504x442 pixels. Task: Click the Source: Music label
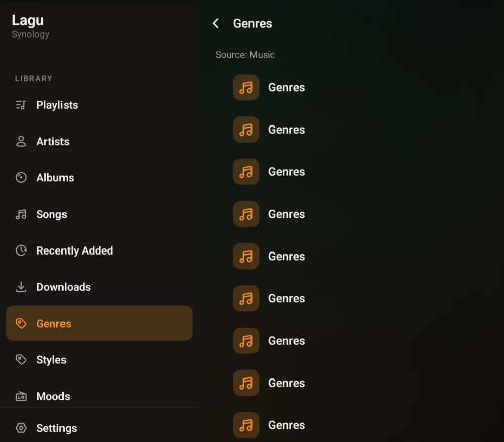click(x=245, y=55)
